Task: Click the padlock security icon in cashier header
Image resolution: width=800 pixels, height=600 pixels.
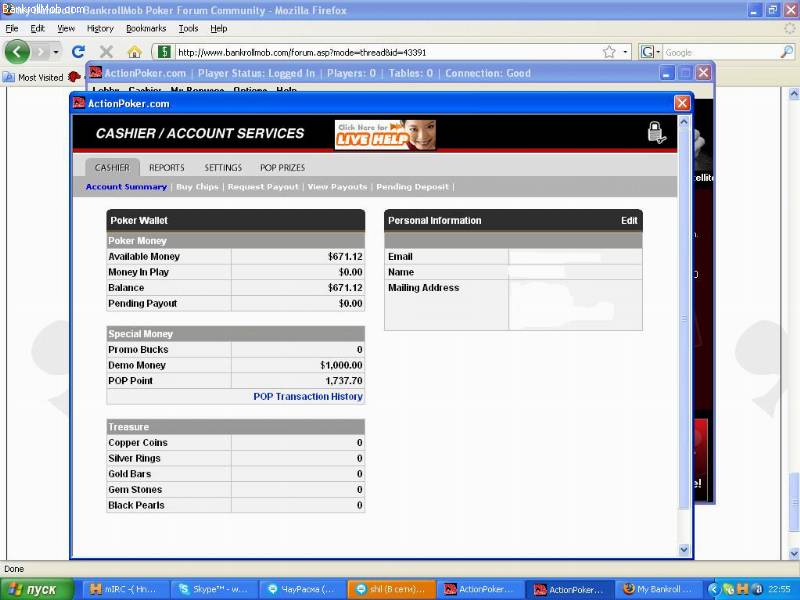Action: pos(656,133)
